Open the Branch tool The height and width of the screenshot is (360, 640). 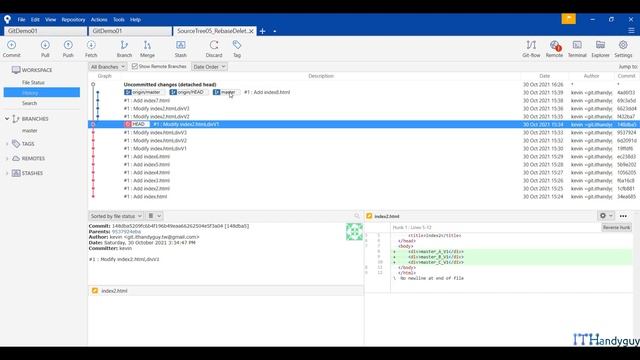coord(124,49)
